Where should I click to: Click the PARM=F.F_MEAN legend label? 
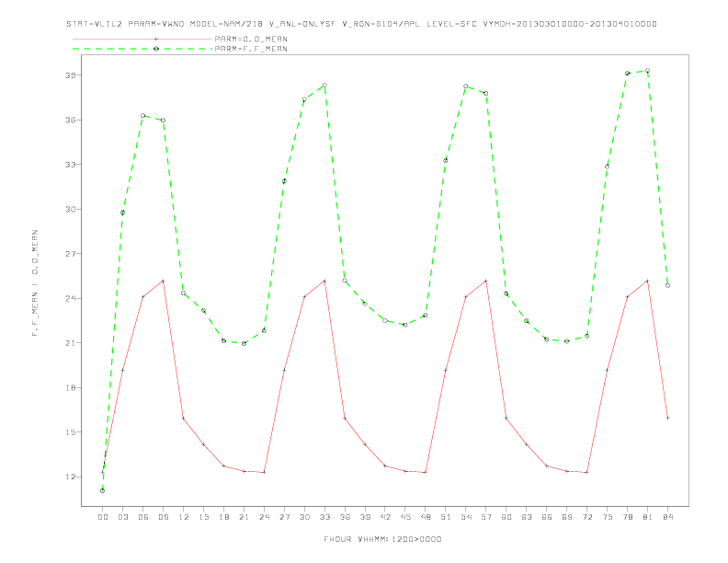(251, 49)
